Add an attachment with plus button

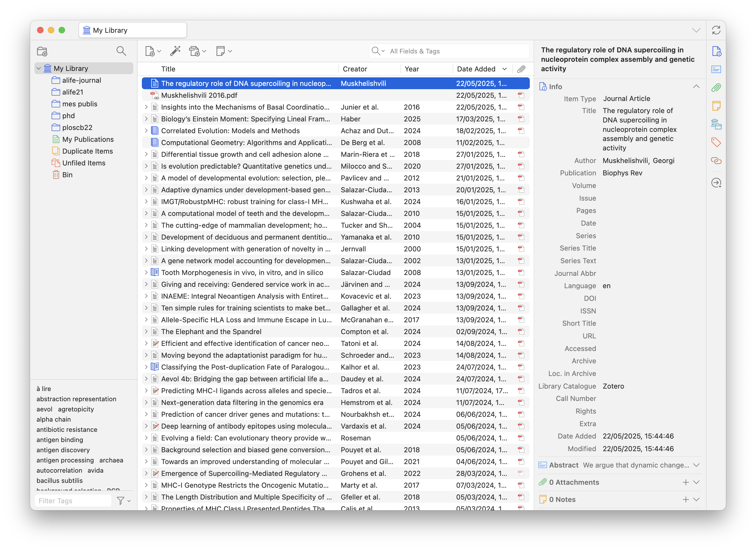[x=685, y=482]
